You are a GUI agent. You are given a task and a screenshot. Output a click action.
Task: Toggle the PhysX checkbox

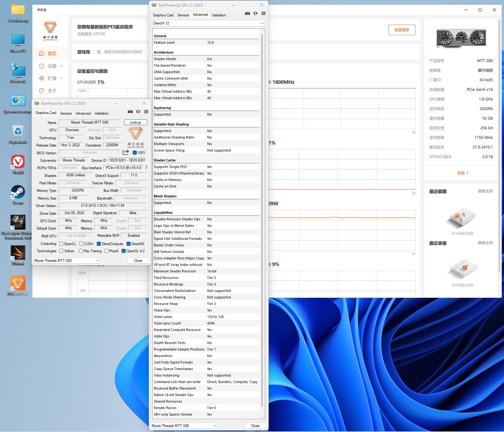coord(106,251)
